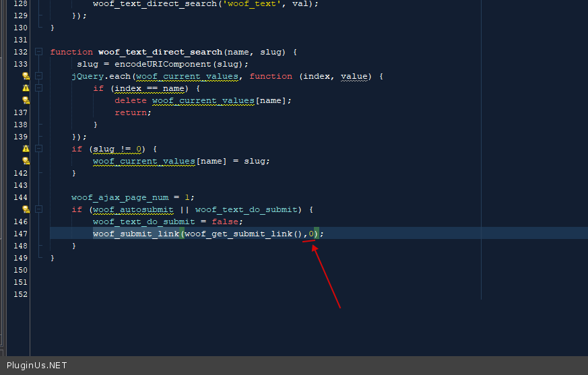This screenshot has width=588, height=375.
Task: Click the 'woof_text' string literal on line 128
Action: pyautogui.click(x=252, y=4)
